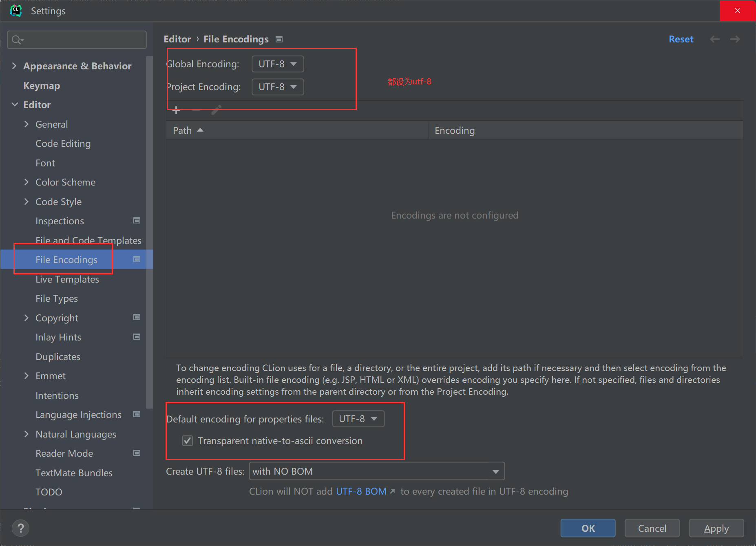Click the project icon next to Copyright
This screenshot has height=546, width=756.
pos(137,317)
